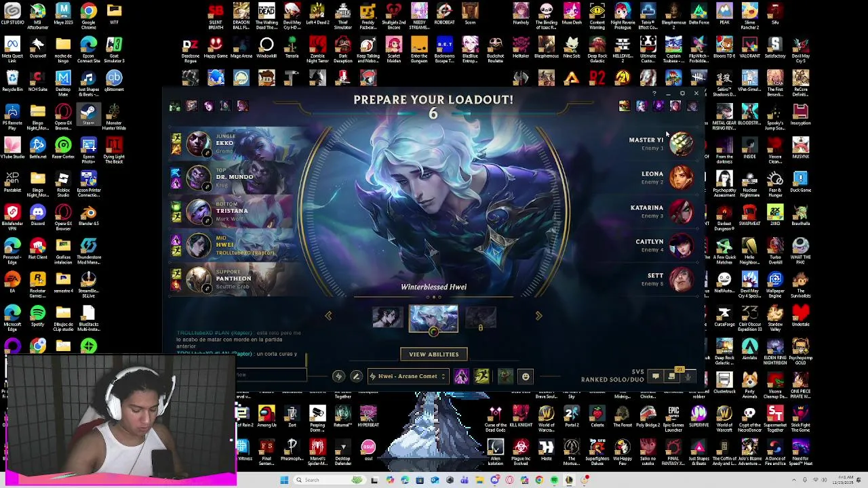Screen dimensions: 868x488
Task: Select the Winterblessed Hwei skin thumbnail
Action: point(433,319)
